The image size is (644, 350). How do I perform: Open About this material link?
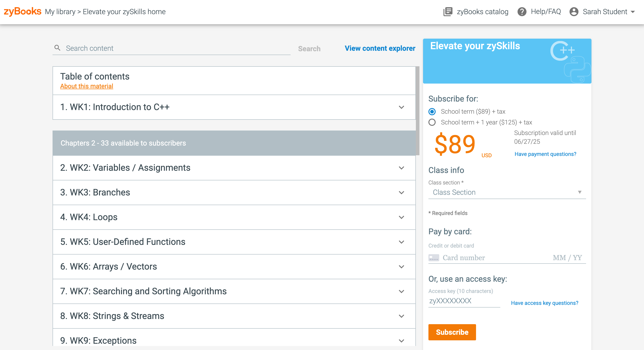pos(86,86)
